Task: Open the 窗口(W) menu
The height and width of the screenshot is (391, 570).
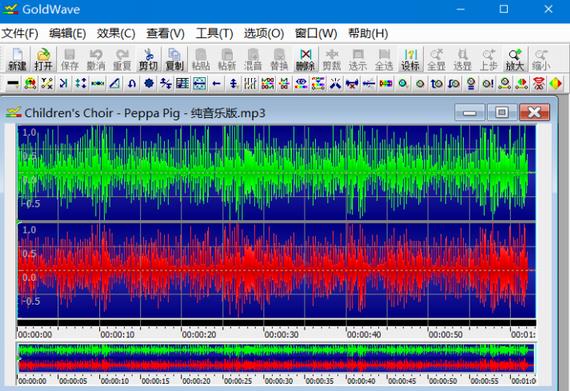Action: [x=316, y=33]
